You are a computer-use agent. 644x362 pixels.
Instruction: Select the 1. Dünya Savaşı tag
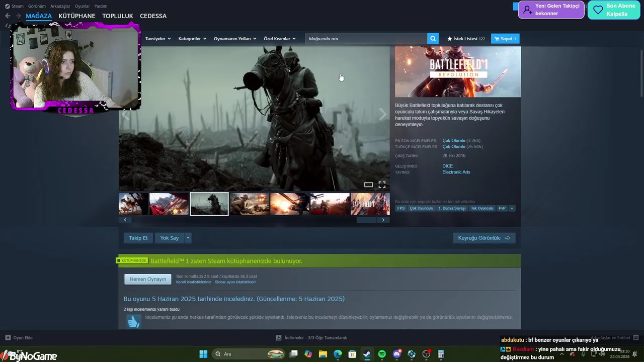(452, 208)
